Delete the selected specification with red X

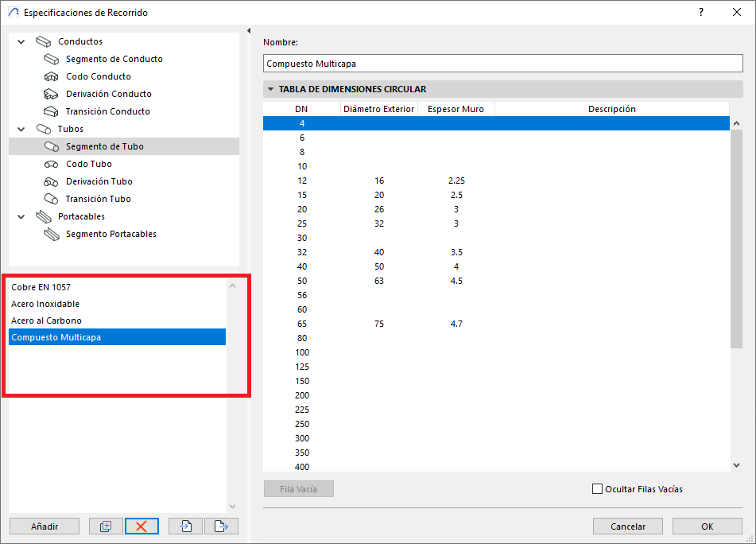pyautogui.click(x=142, y=527)
